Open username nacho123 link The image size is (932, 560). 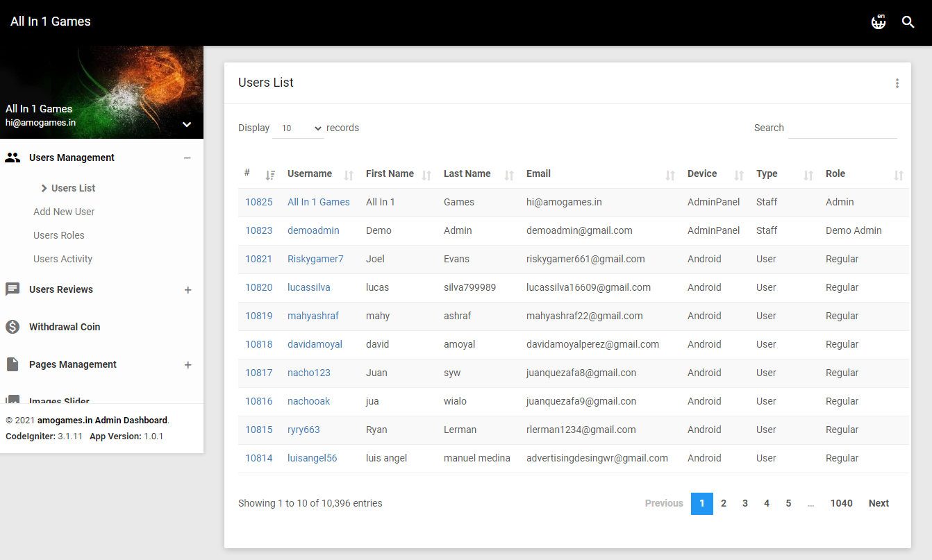tap(309, 373)
